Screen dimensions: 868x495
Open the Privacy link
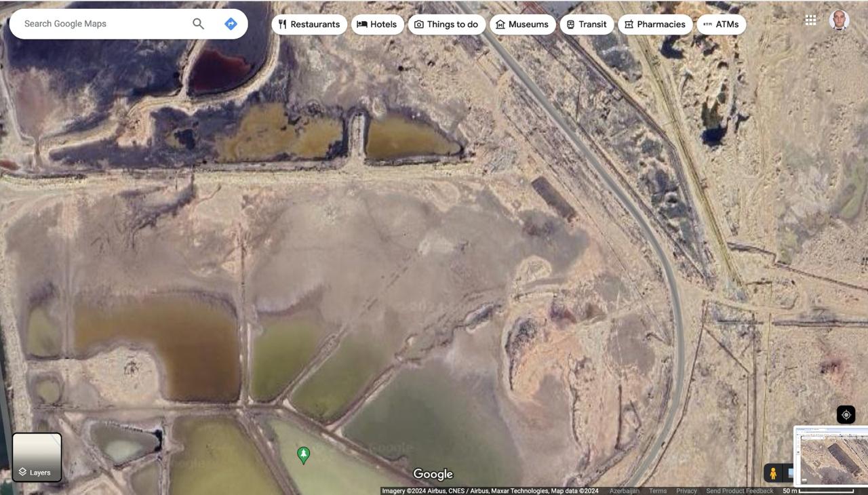pos(686,491)
